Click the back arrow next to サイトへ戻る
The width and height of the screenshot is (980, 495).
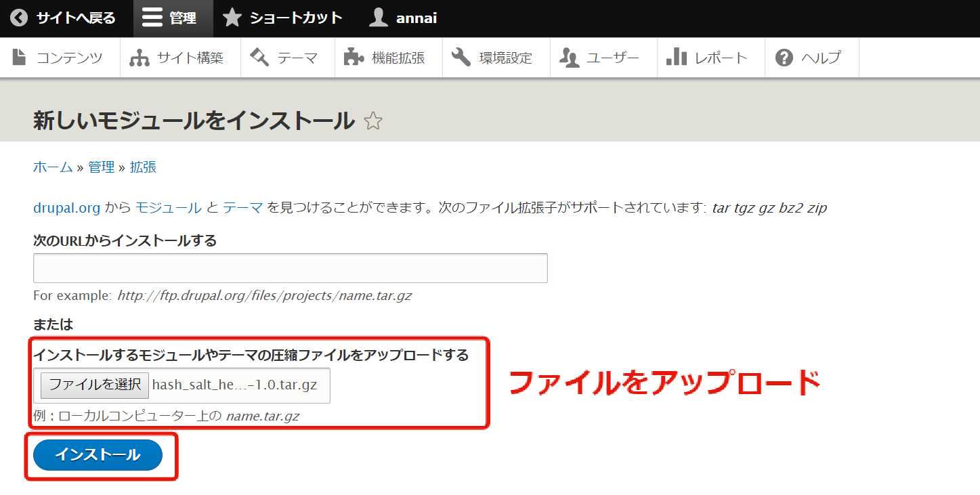[x=18, y=18]
